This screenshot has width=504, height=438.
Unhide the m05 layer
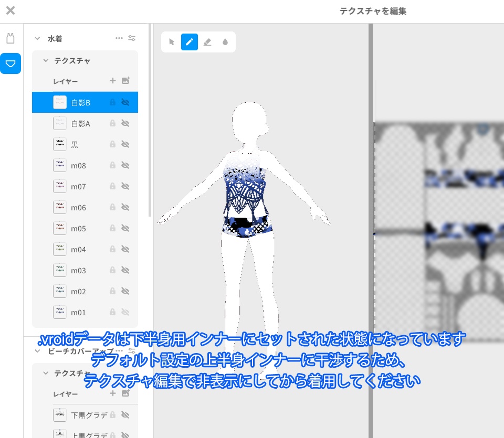tap(125, 228)
